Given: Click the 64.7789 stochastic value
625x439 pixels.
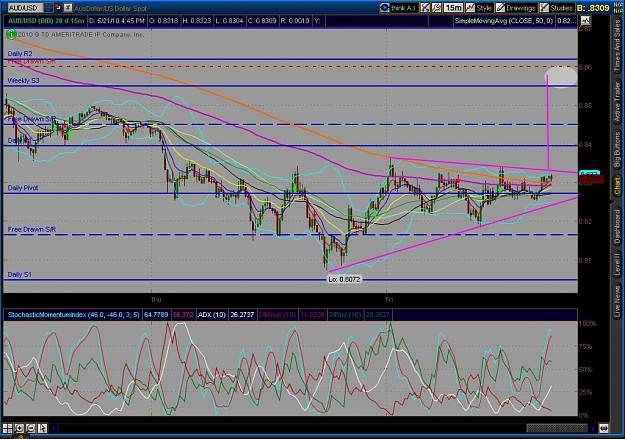Looking at the screenshot, I should (x=156, y=315).
